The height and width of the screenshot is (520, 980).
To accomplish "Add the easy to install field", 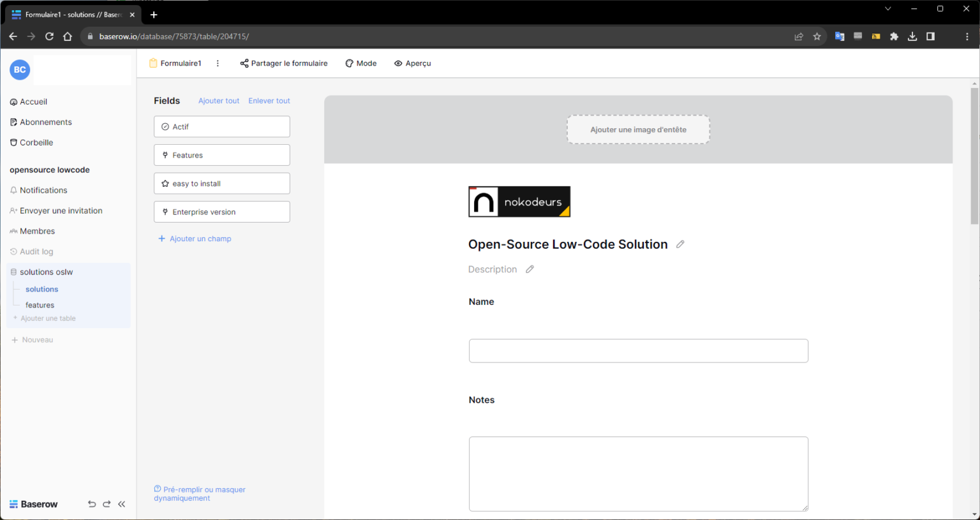I will [221, 183].
